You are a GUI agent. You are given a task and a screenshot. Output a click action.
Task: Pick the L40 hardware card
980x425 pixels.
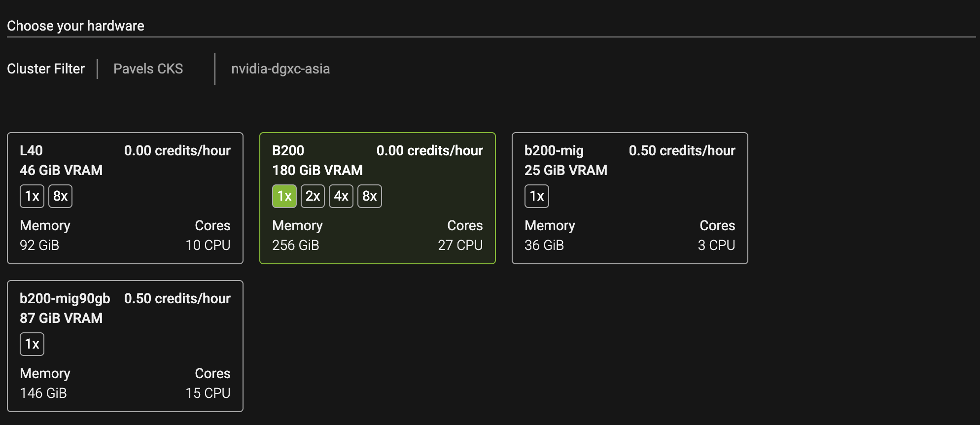(x=125, y=198)
